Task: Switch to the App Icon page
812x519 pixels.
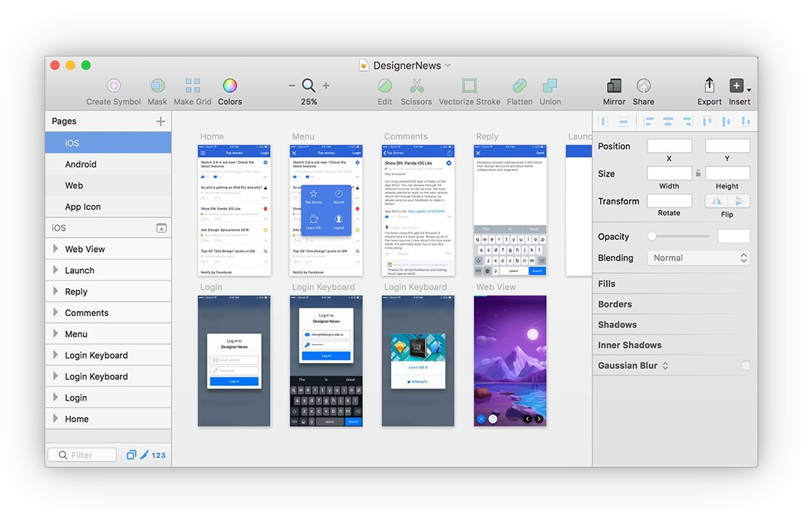Action: pos(109,207)
